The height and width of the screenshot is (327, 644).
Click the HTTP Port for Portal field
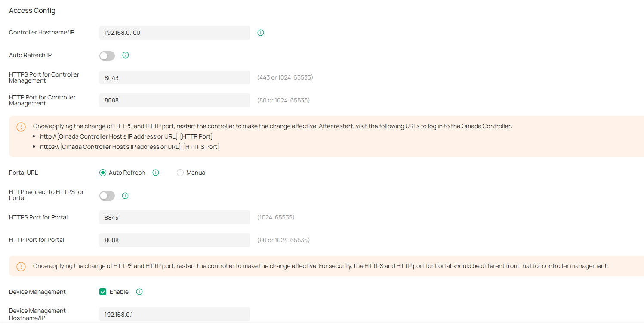click(174, 240)
